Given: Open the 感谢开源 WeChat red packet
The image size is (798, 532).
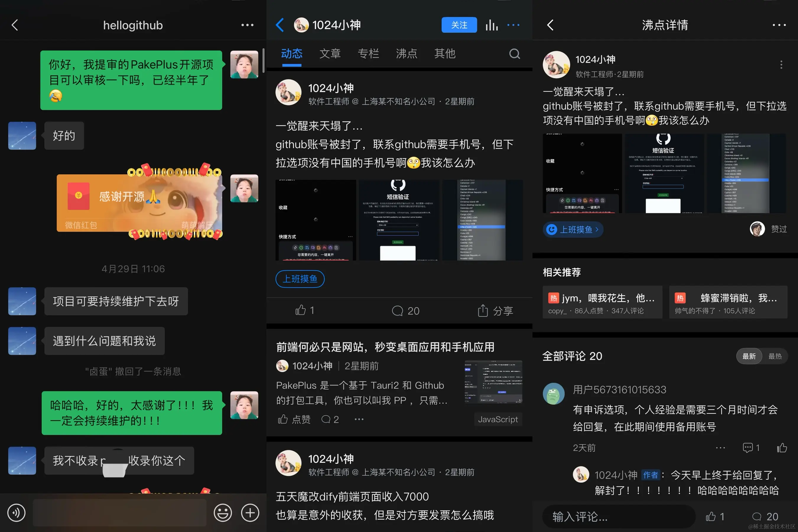Looking at the screenshot, I should (139, 203).
